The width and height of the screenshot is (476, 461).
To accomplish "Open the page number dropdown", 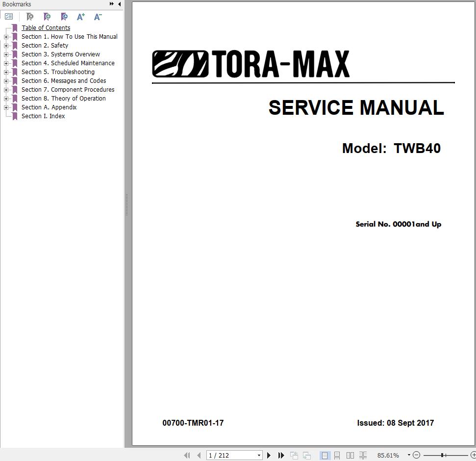I will 259,455.
